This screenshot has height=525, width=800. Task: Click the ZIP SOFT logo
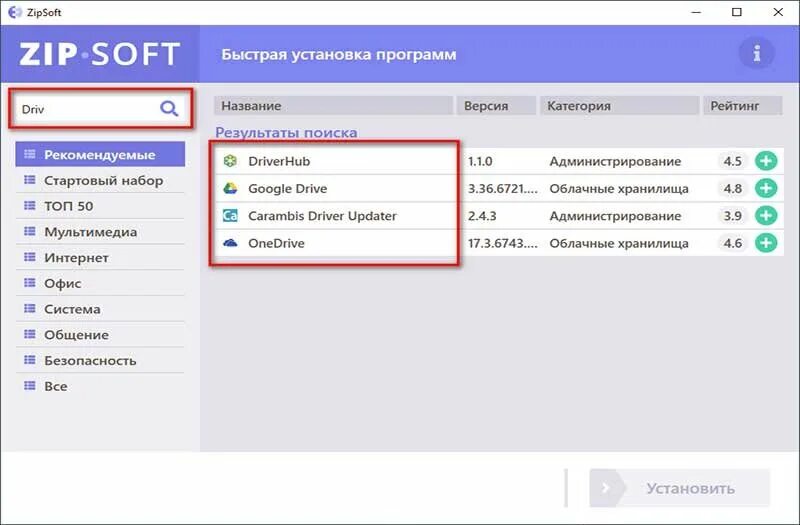click(99, 54)
